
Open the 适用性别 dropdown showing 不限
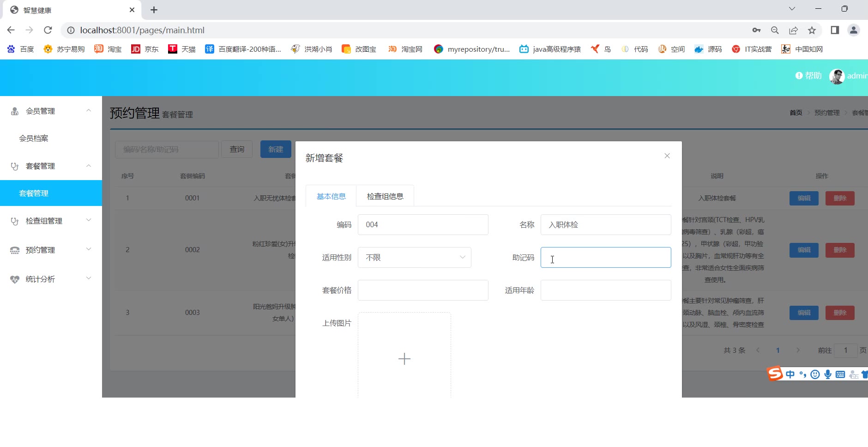click(x=414, y=258)
